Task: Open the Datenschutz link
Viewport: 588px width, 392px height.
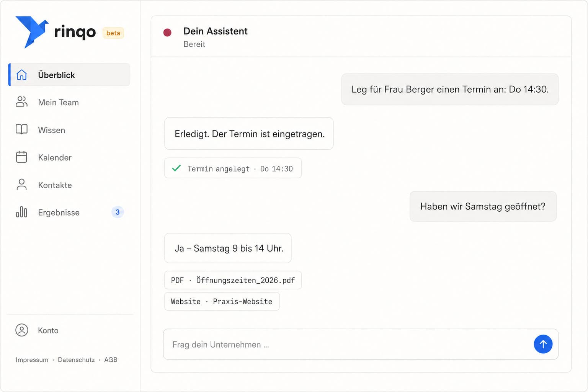Action: point(76,360)
